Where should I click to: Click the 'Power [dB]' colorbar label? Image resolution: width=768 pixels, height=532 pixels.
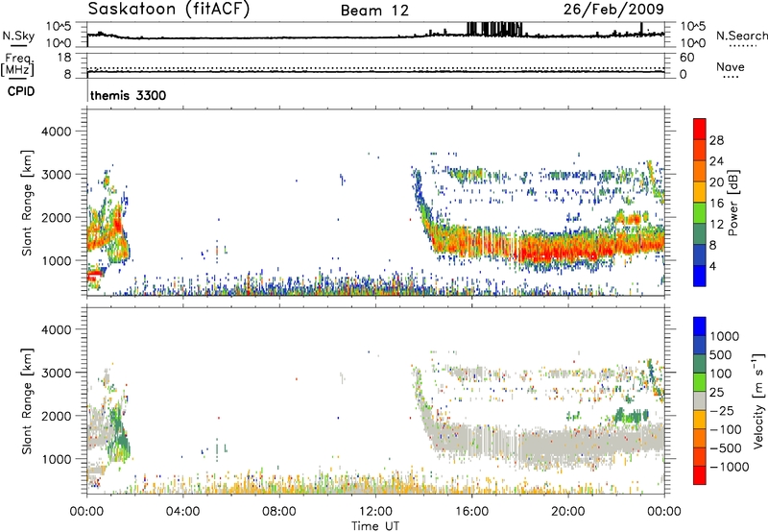[x=732, y=203]
